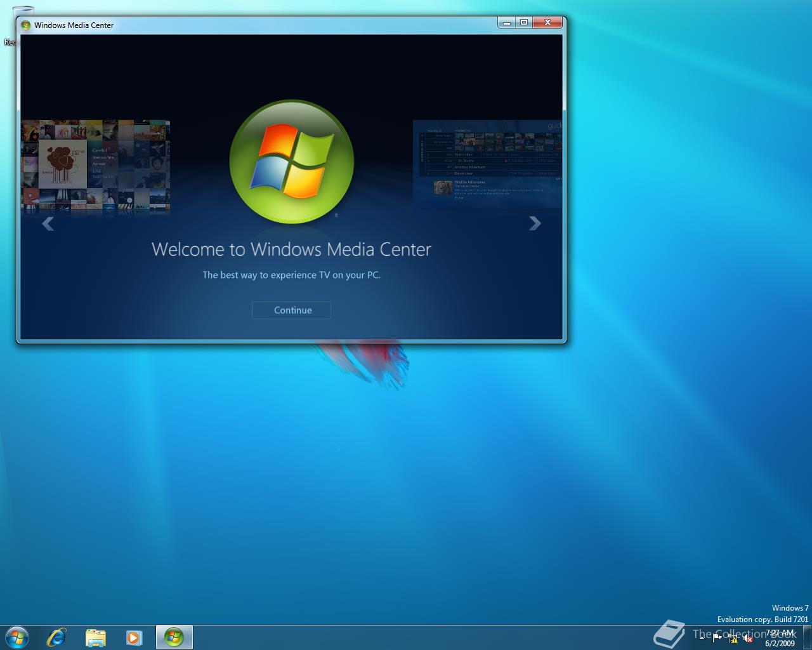The height and width of the screenshot is (650, 812).
Task: Close the Windows Media Center window
Action: 547,23
